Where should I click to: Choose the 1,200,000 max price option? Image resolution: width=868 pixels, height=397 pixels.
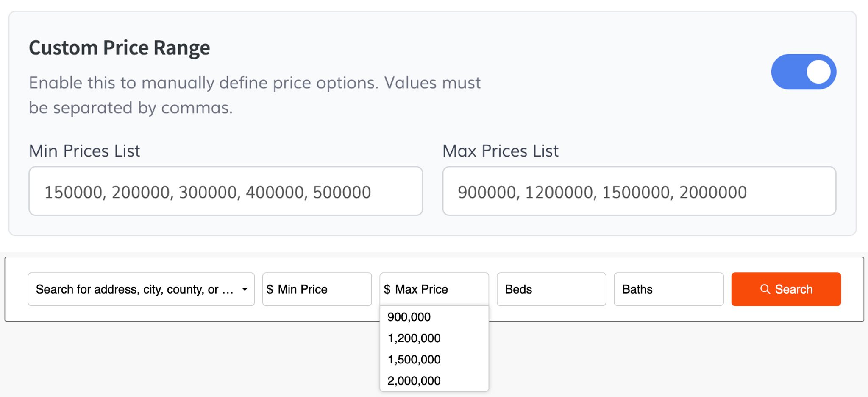414,338
